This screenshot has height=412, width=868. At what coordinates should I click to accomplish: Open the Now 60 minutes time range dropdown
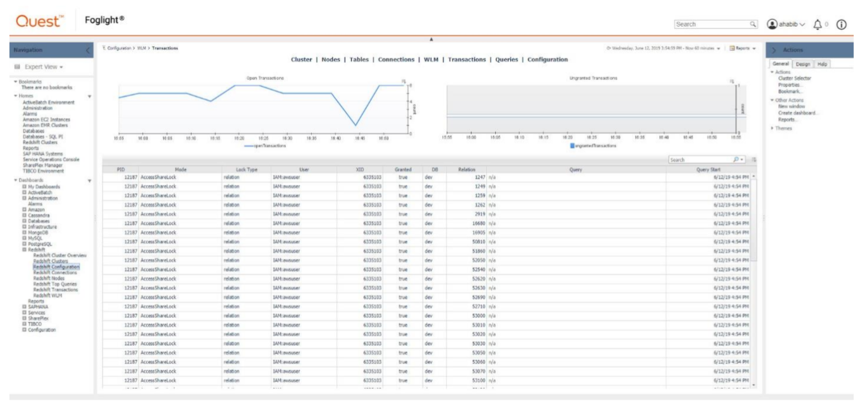[718, 48]
